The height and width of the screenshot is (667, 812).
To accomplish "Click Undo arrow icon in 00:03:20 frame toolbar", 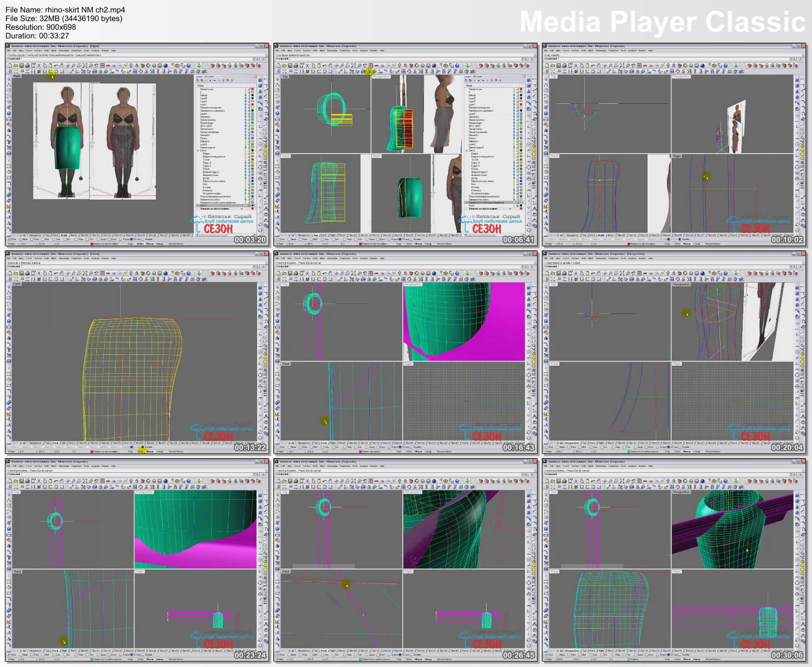I will click(x=57, y=66).
